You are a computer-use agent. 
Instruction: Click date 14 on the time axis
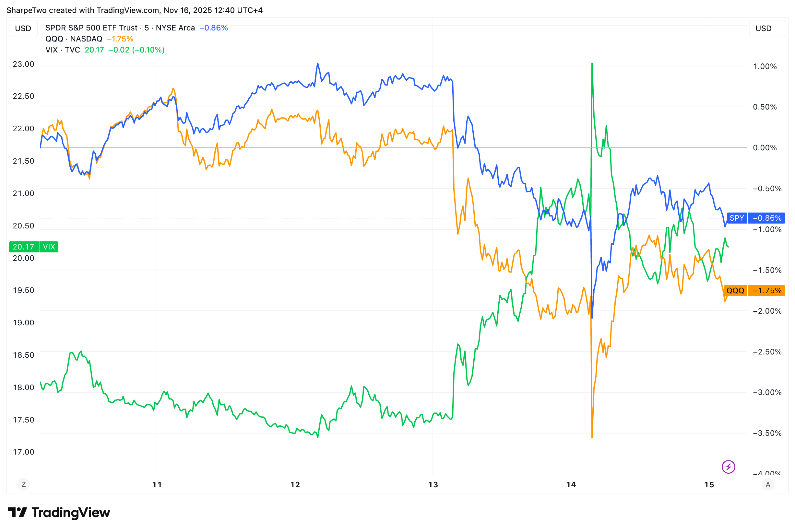pyautogui.click(x=571, y=484)
